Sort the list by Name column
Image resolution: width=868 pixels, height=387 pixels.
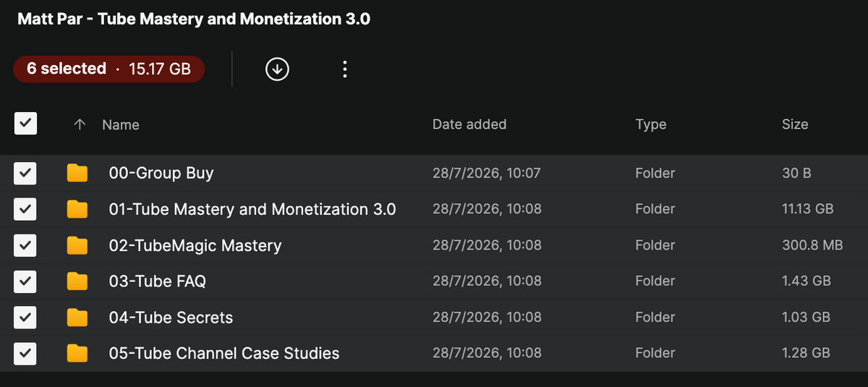tap(121, 124)
